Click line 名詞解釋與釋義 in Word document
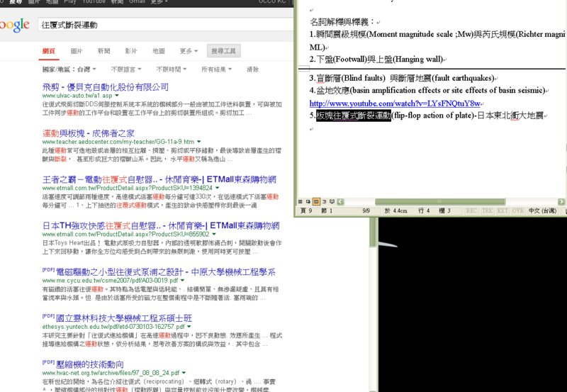 tap(342, 22)
